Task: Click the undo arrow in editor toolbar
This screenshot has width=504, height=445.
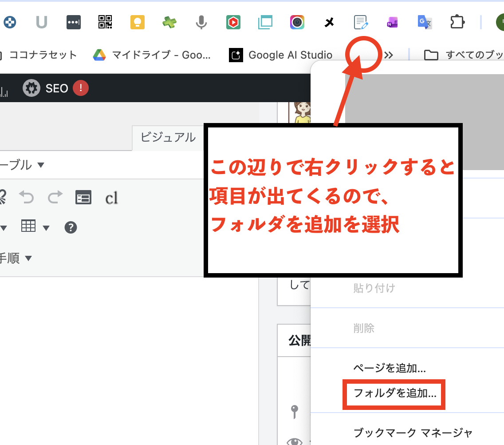Action: pos(27,197)
